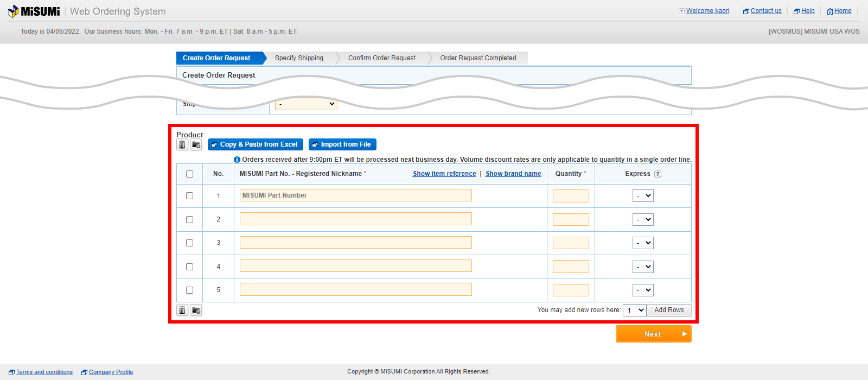Focus the Quantity field in row 3
The width and height of the screenshot is (868, 380).
(571, 243)
